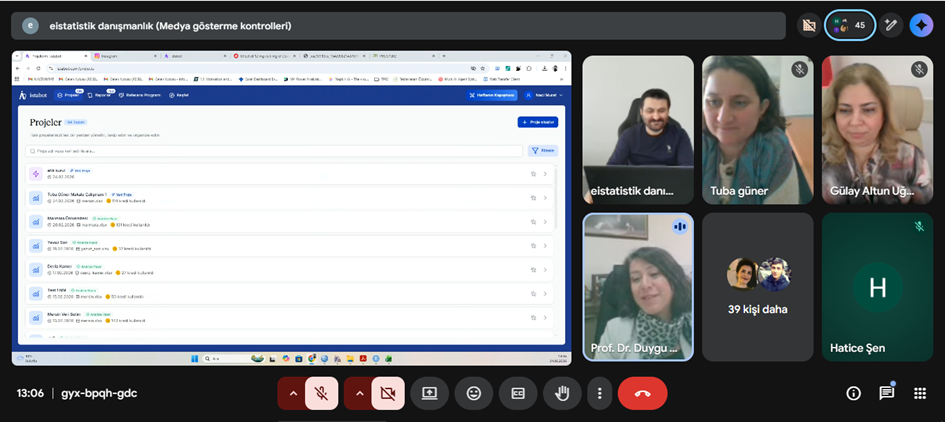945x422 pixels.
Task: Open the participant list showing 45 people
Action: [850, 26]
